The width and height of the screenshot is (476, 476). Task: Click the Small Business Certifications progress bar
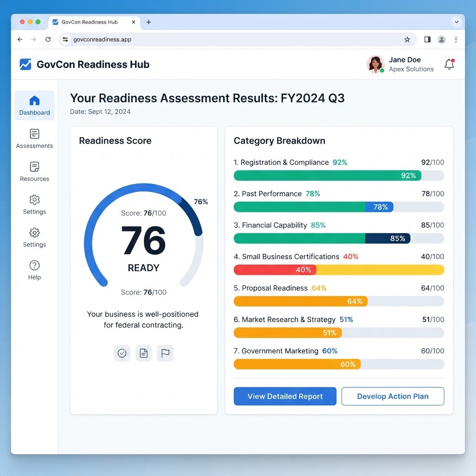pos(339,270)
